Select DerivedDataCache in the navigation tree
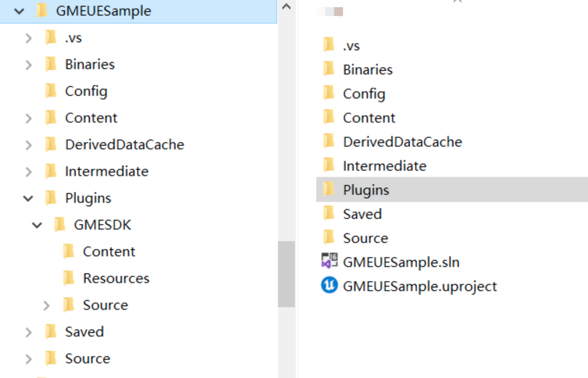Screen dimensions: 588x378 (x=124, y=144)
